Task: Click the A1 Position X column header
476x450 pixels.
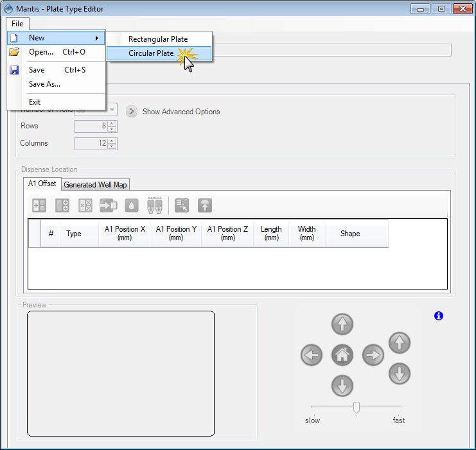Action: [x=125, y=233]
